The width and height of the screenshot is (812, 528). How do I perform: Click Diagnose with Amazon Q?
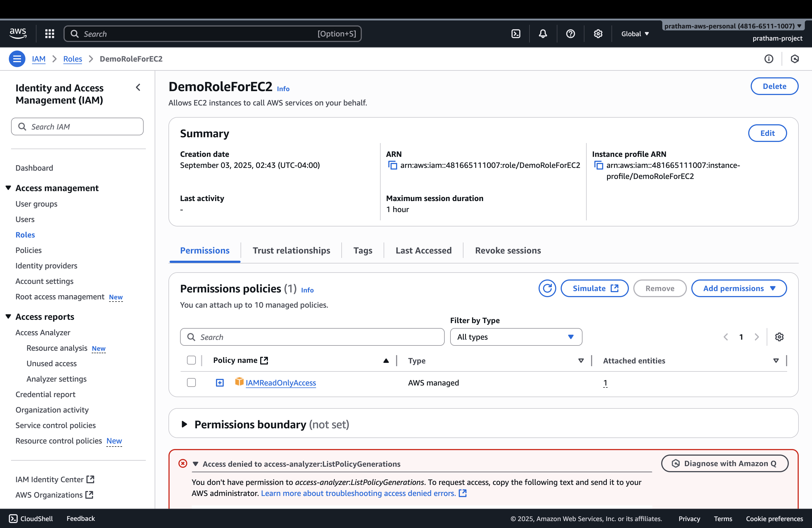pos(725,463)
